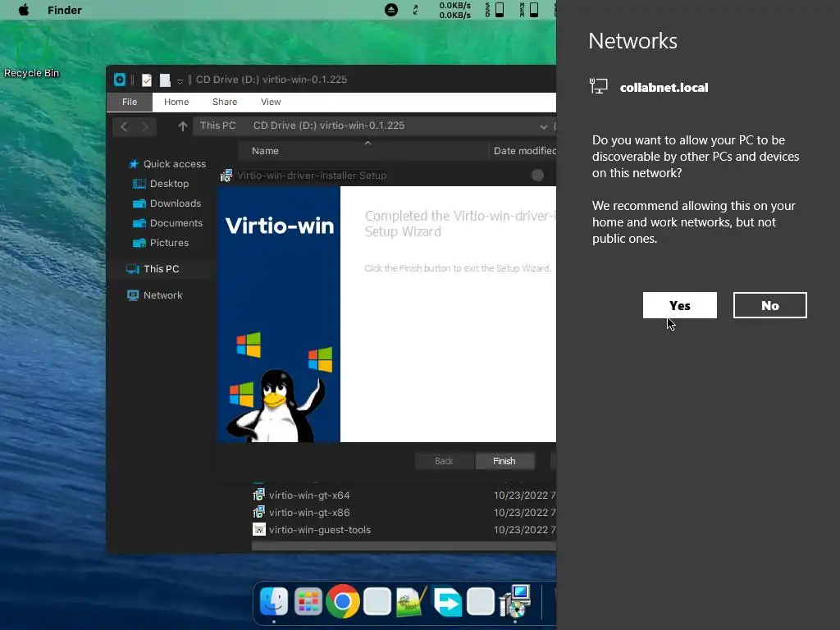Click the eject icon in menu bar
Image resolution: width=840 pixels, height=630 pixels.
[x=391, y=10]
